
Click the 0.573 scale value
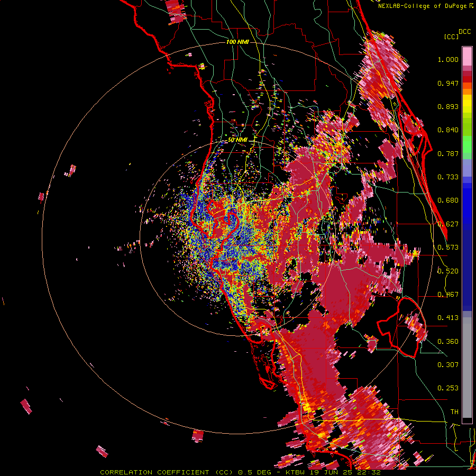448,248
